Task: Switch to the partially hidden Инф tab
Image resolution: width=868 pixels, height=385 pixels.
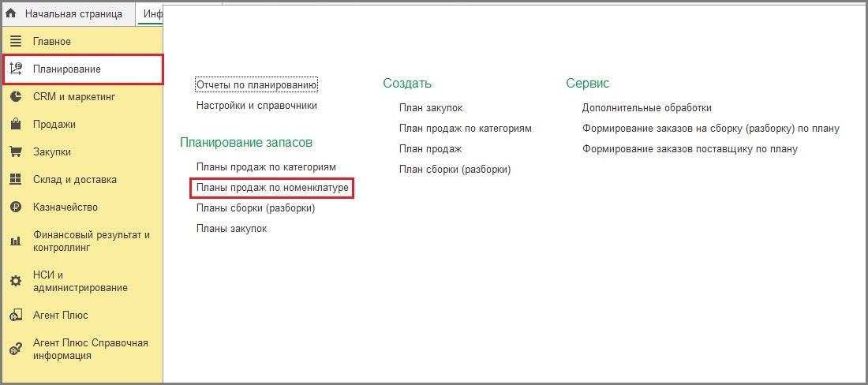Action: point(152,14)
